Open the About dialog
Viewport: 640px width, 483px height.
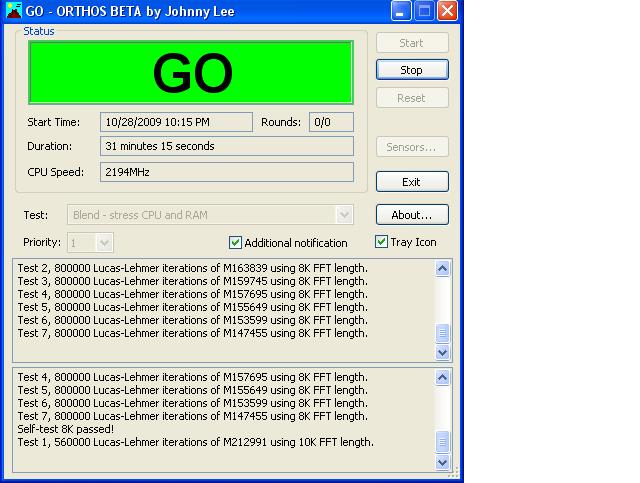point(412,215)
